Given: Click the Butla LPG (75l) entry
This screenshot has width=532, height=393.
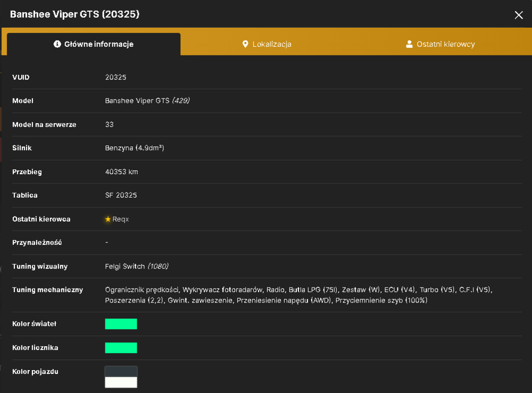Looking at the screenshot, I should (313, 290).
